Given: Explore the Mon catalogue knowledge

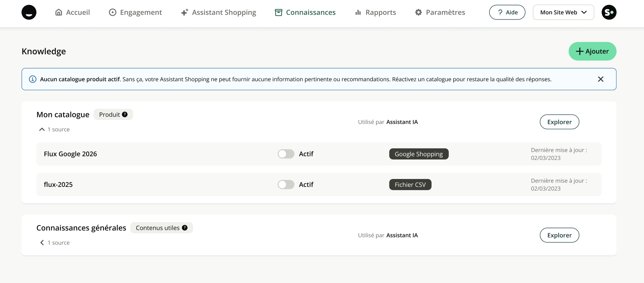Looking at the screenshot, I should pyautogui.click(x=559, y=122).
